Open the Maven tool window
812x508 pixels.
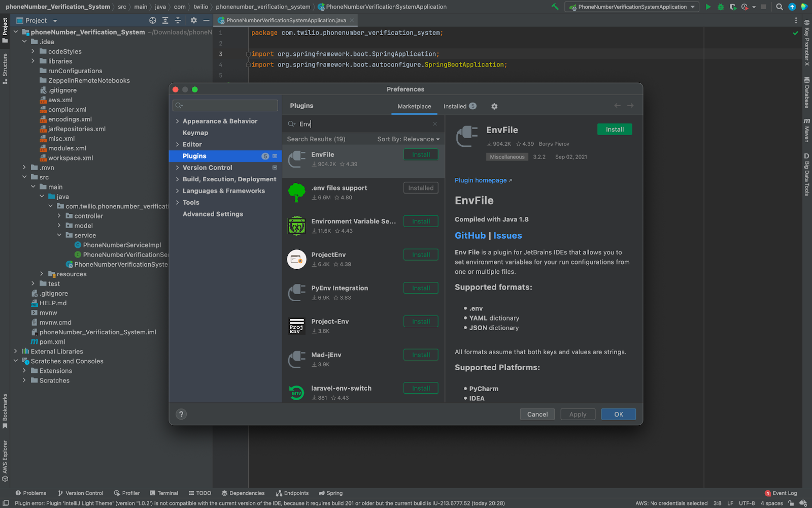pos(806,130)
